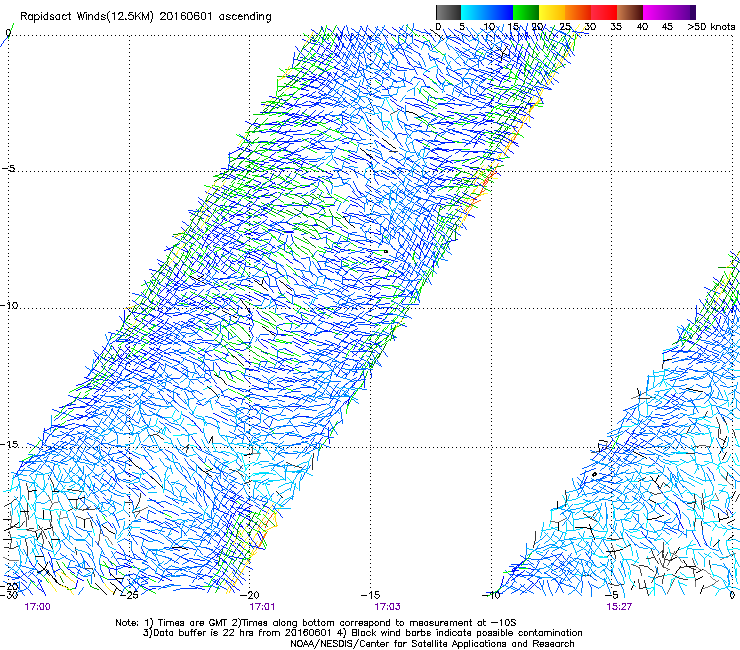The image size is (740, 650).
Task: Click the '-15' longitude label above 17:03
Action: (x=370, y=595)
